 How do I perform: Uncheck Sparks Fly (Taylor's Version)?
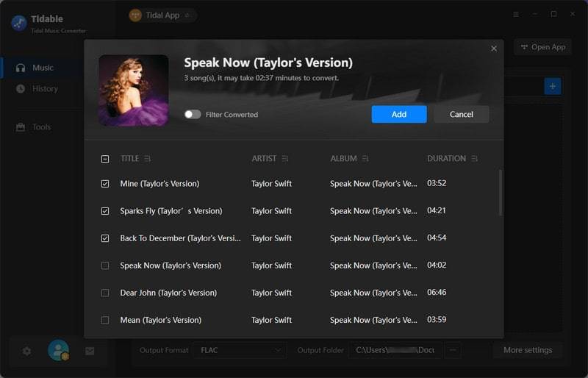(x=105, y=211)
